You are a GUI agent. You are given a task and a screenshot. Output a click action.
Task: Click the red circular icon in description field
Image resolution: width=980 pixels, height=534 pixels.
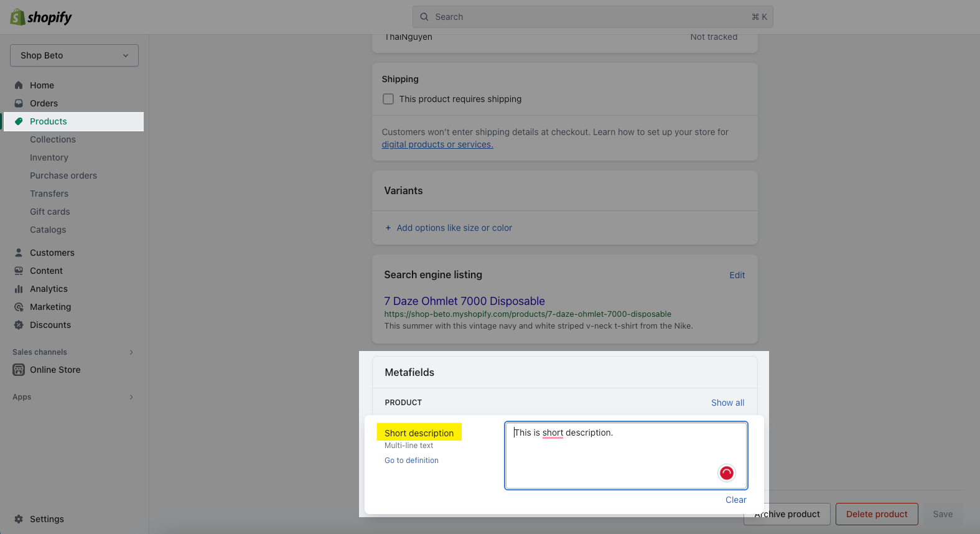click(727, 473)
